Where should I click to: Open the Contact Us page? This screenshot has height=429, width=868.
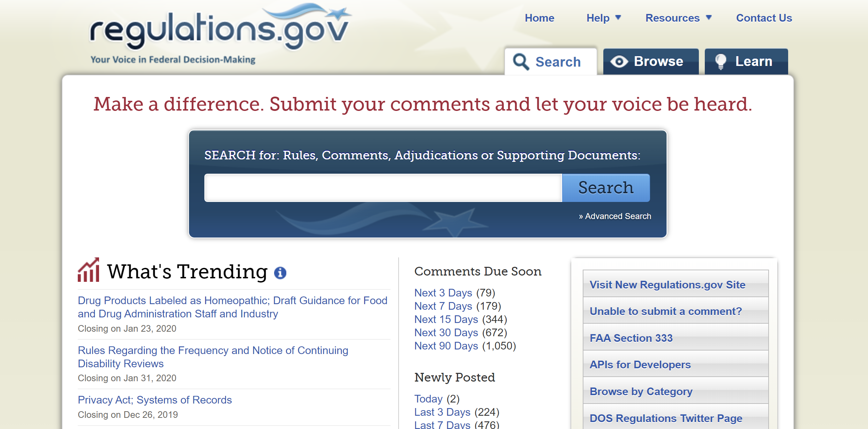764,18
